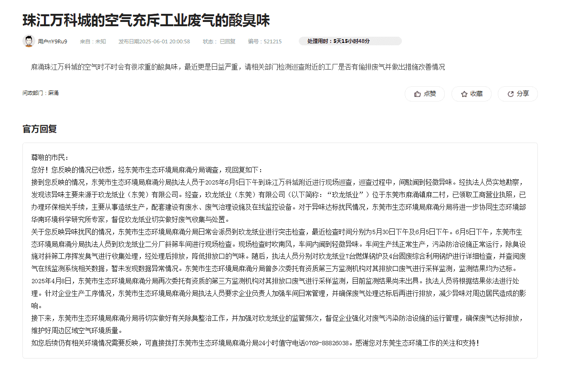Screen dimensions: 588x370
Task: Click the share arrow icon on 分享
Action: point(510,94)
